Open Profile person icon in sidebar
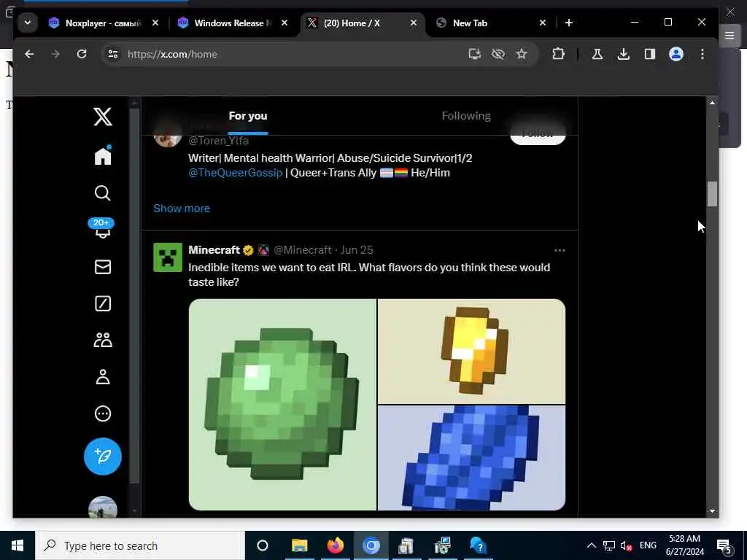The width and height of the screenshot is (747, 560). (x=103, y=377)
